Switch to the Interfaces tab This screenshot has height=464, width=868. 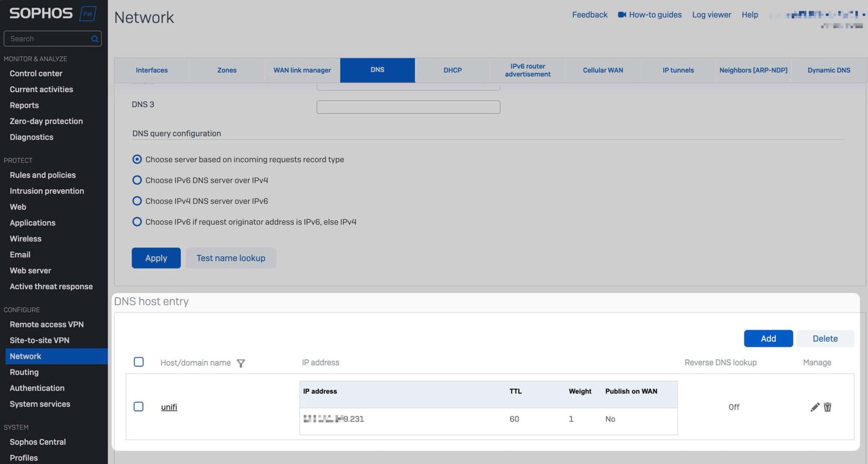click(152, 71)
